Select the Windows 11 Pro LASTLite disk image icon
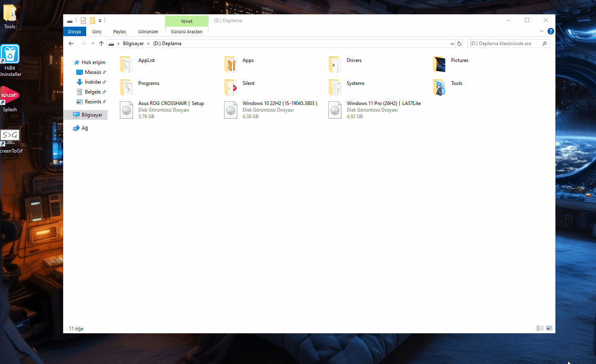Image resolution: width=596 pixels, height=364 pixels. [335, 110]
